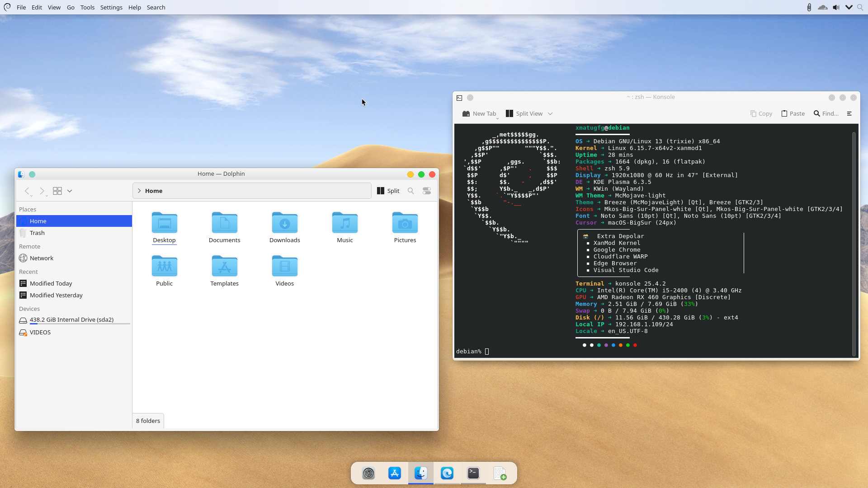Image resolution: width=868 pixels, height=488 pixels.
Task: Click the Konsole vertical scrollbar
Action: tap(854, 244)
